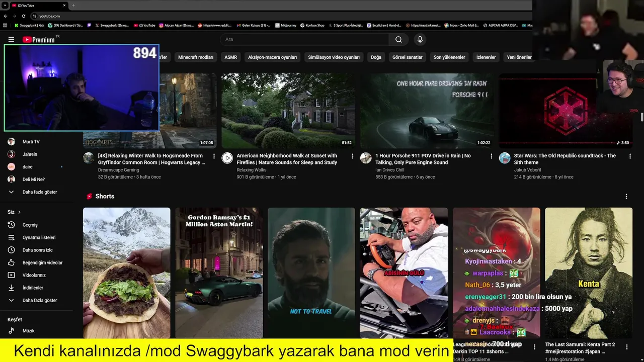
Task: Open 'Oynatma listeleri' playlists
Action: click(38, 237)
